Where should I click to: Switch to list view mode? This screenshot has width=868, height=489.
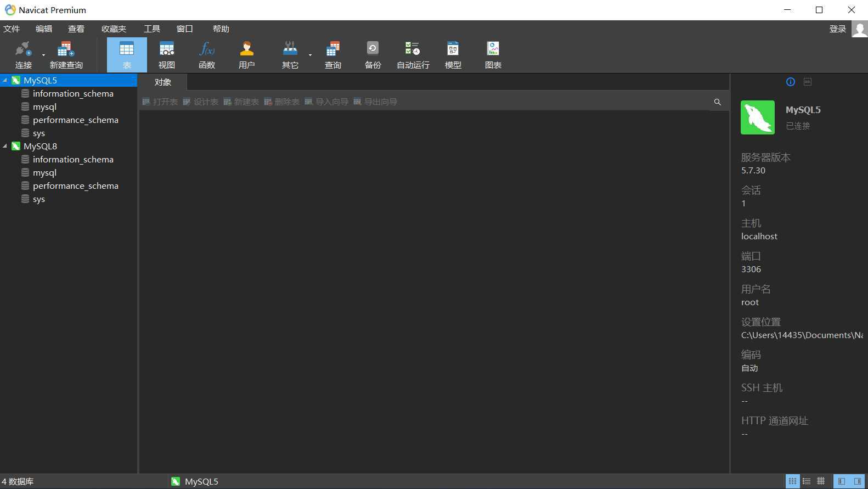coord(807,481)
